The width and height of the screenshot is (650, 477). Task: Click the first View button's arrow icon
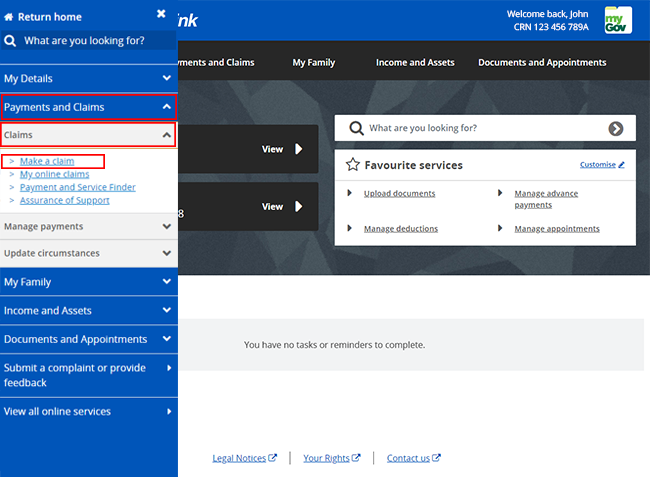point(298,149)
